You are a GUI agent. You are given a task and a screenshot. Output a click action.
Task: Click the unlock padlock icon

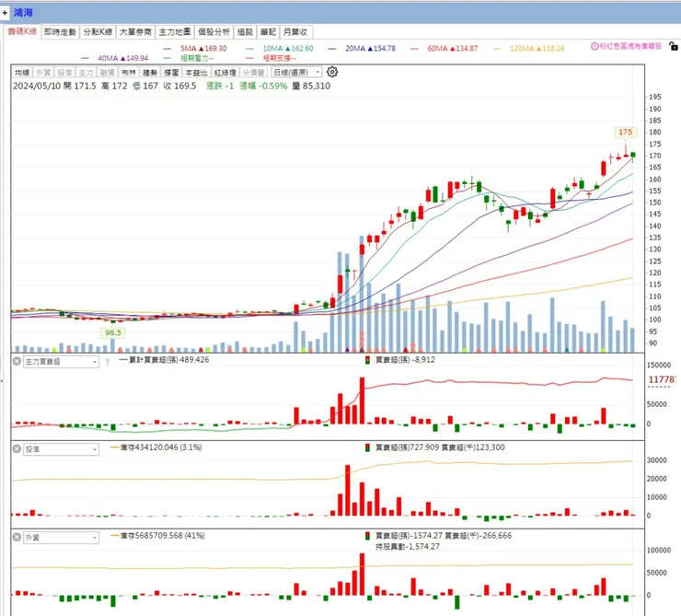pyautogui.click(x=674, y=46)
